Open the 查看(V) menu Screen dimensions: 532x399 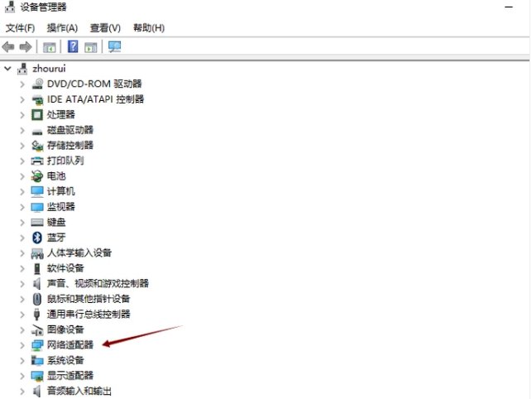[105, 28]
